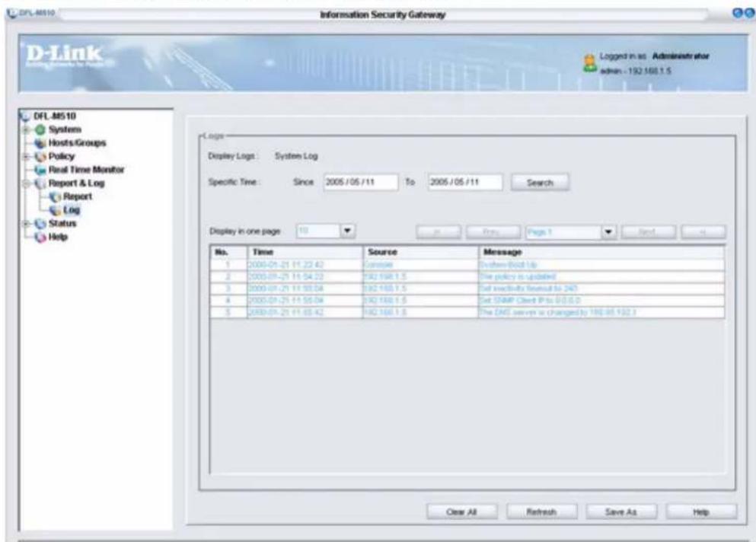Select the 'The policy is updated' log message

point(518,277)
